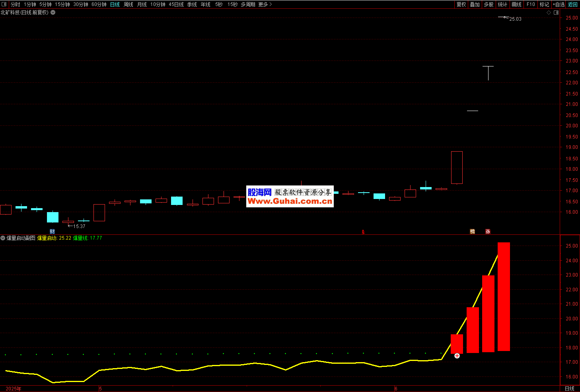Select the 45日线 period

tap(176, 4)
